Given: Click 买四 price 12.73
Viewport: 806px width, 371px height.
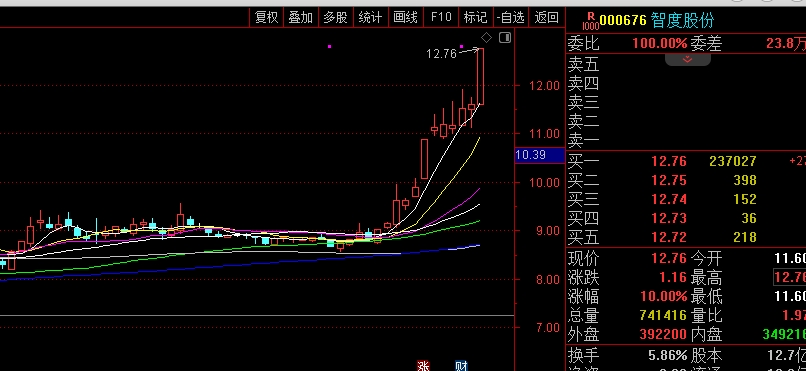Looking at the screenshot, I should pos(669,218).
